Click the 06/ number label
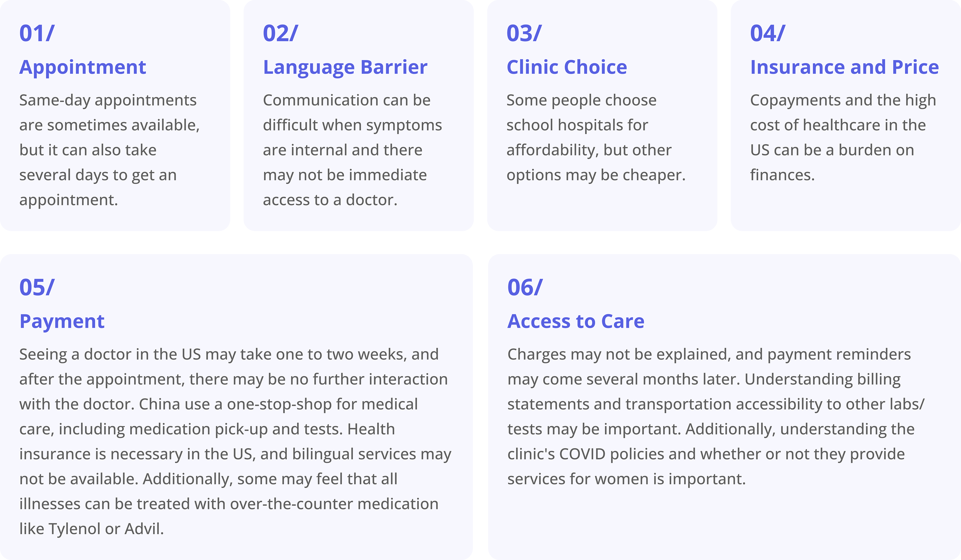961x560 pixels. click(x=525, y=288)
